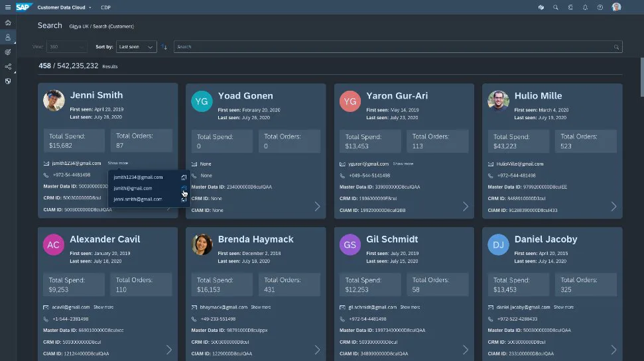The image size is (644, 361).
Task: Click the header search magnifier icon
Action: click(x=555, y=7)
